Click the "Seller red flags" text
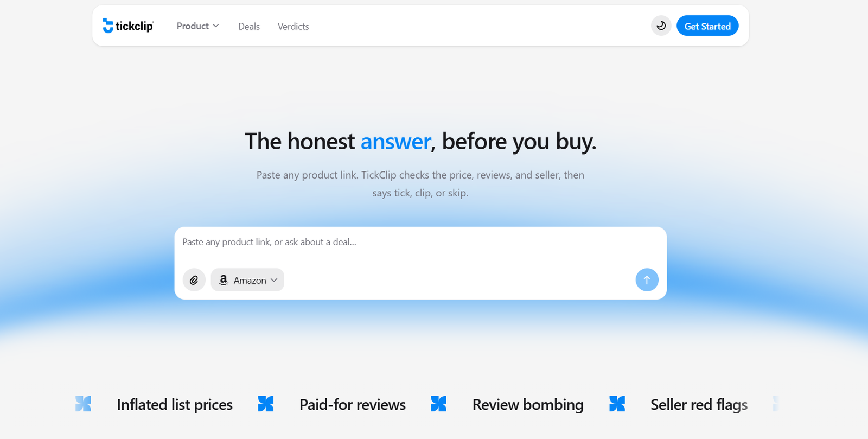This screenshot has height=439, width=868. [x=699, y=405]
